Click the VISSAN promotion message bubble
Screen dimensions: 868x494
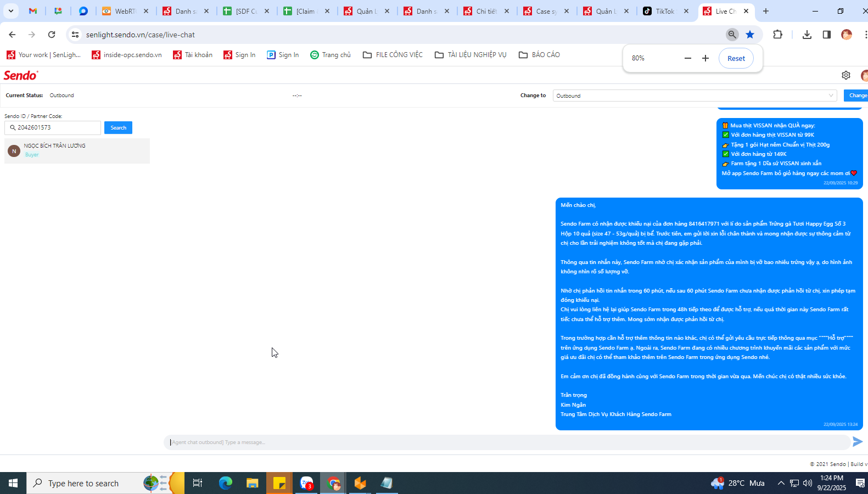[x=789, y=154]
